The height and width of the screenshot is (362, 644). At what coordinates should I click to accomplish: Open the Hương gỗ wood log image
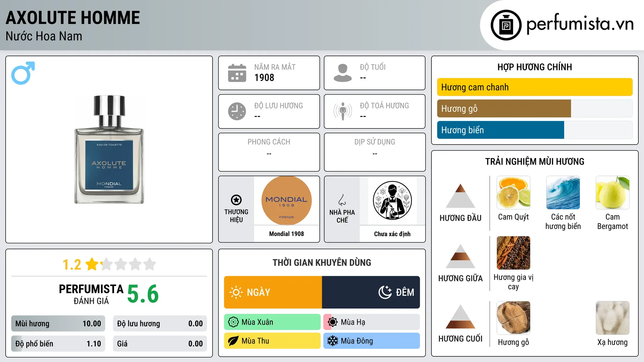514,318
